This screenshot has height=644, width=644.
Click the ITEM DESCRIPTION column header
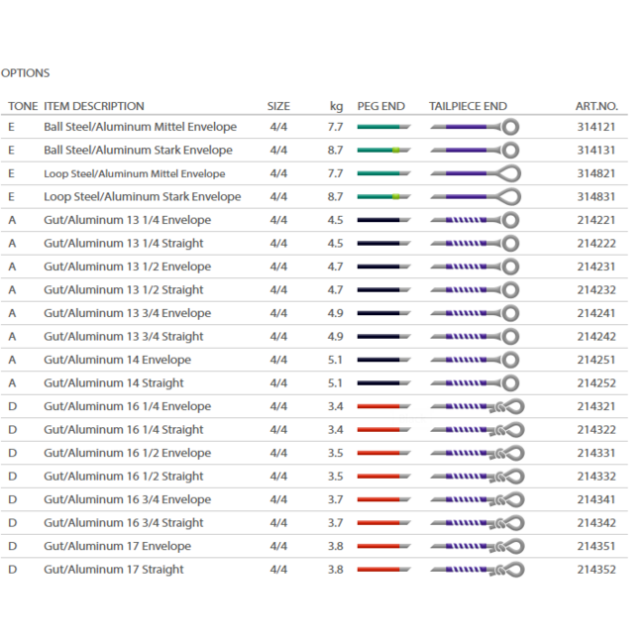94,106
